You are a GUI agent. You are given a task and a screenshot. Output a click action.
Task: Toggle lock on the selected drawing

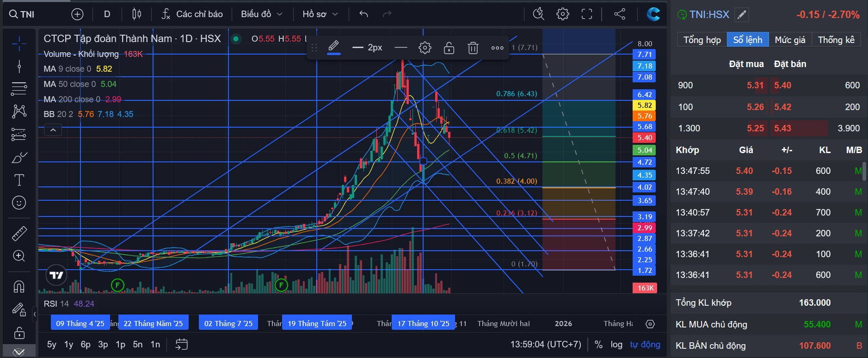pos(449,48)
